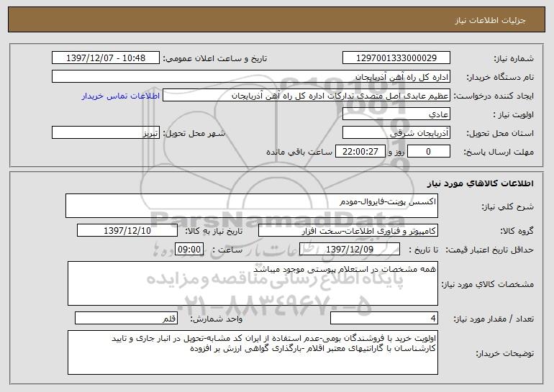Click the delivery city field تبریز
Image resolution: width=554 pixels, height=392 pixels.
106,133
